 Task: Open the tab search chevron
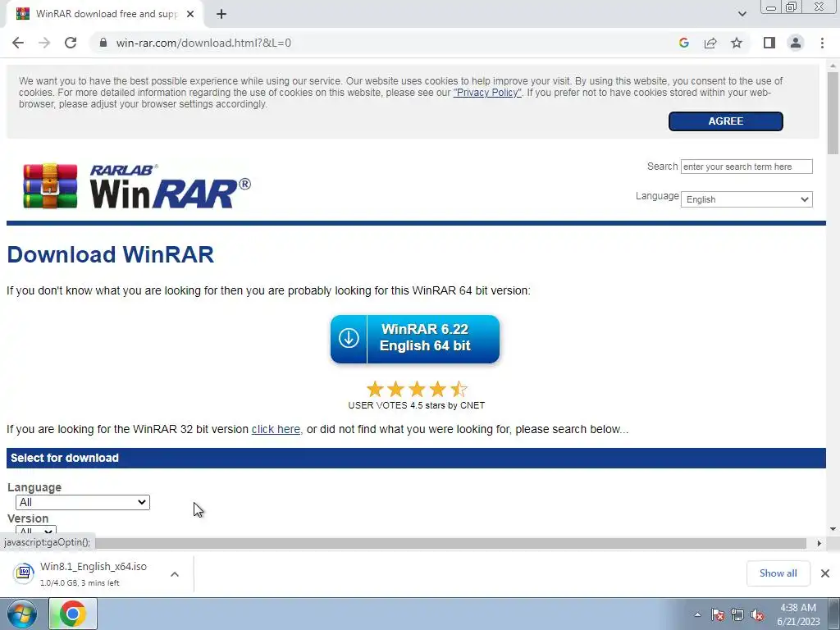coord(742,14)
